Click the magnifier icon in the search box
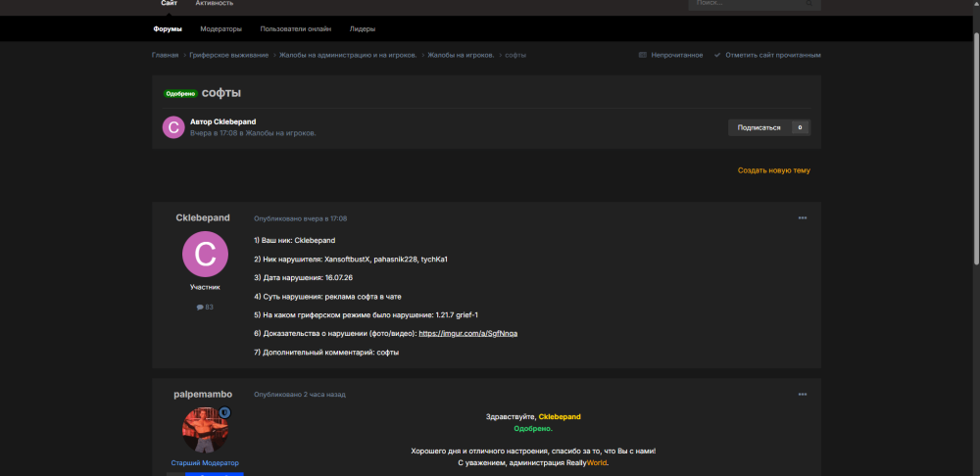 point(808,3)
